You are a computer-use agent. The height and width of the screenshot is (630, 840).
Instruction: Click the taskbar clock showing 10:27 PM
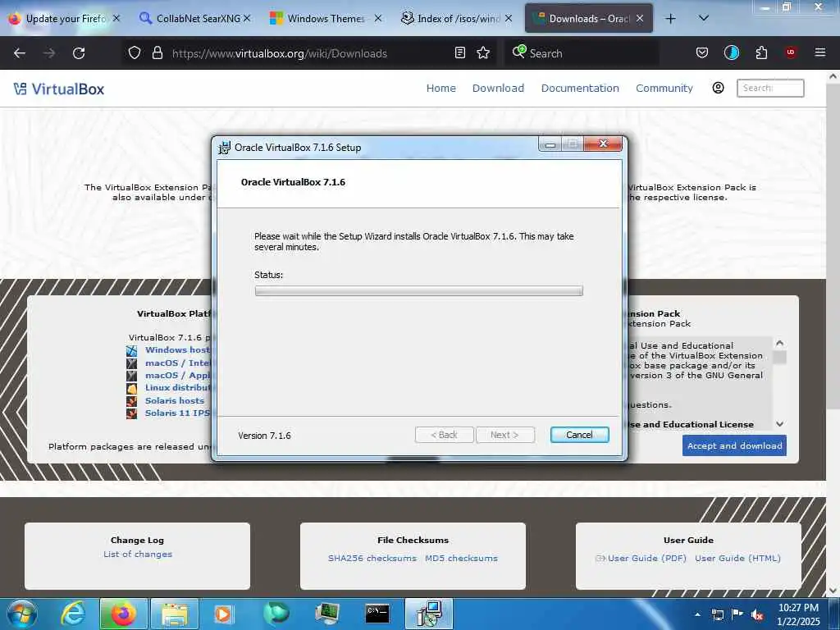(x=798, y=614)
